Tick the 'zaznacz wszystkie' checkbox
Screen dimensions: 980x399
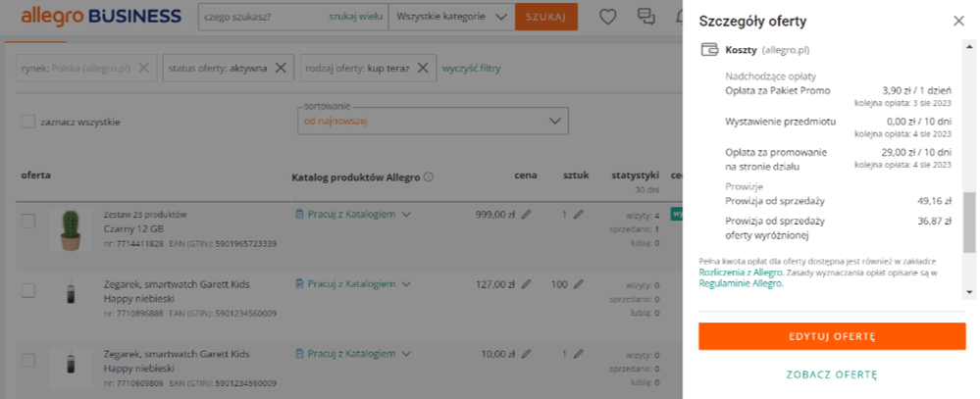(28, 122)
